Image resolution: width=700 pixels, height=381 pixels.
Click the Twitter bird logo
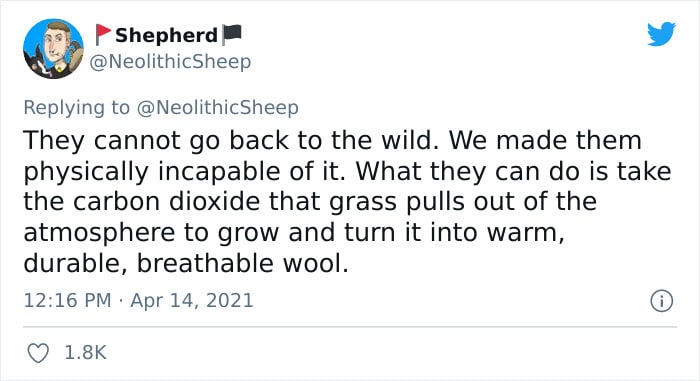coord(661,33)
